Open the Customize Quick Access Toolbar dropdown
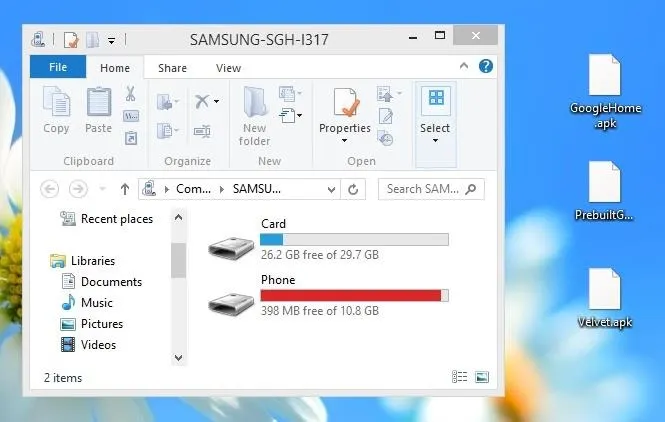 (112, 41)
